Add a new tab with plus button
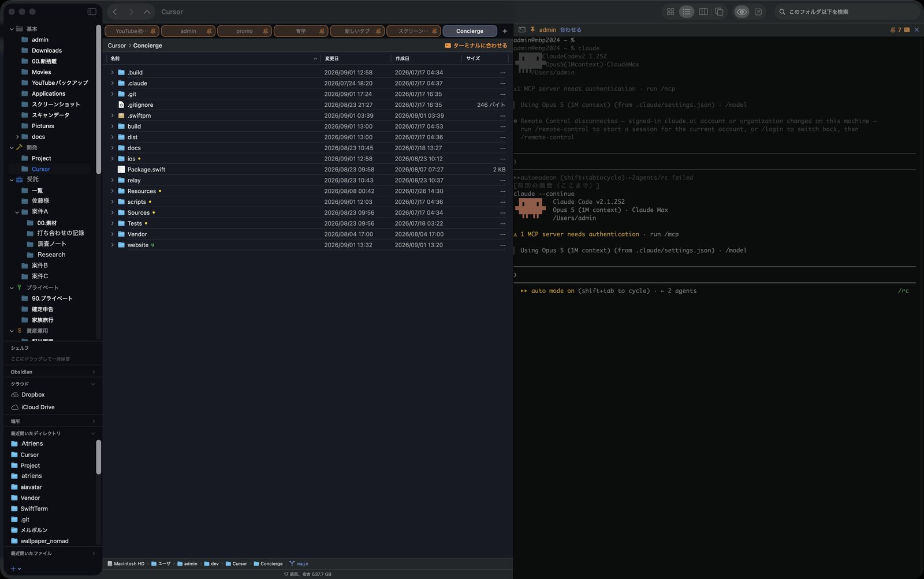The width and height of the screenshot is (924, 579). (505, 31)
